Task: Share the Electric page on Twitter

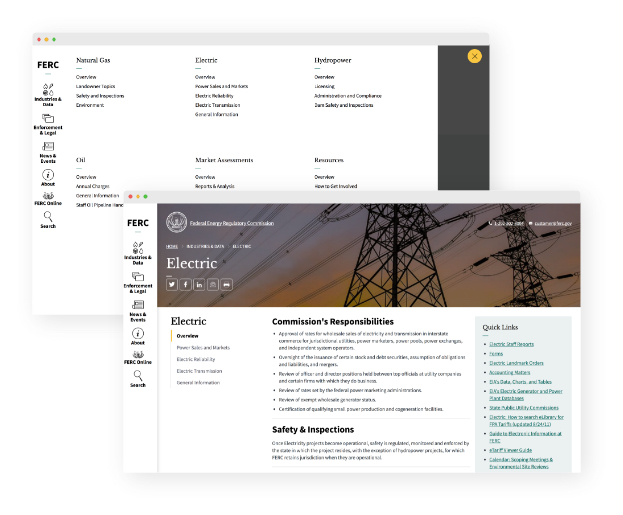Action: [x=172, y=285]
